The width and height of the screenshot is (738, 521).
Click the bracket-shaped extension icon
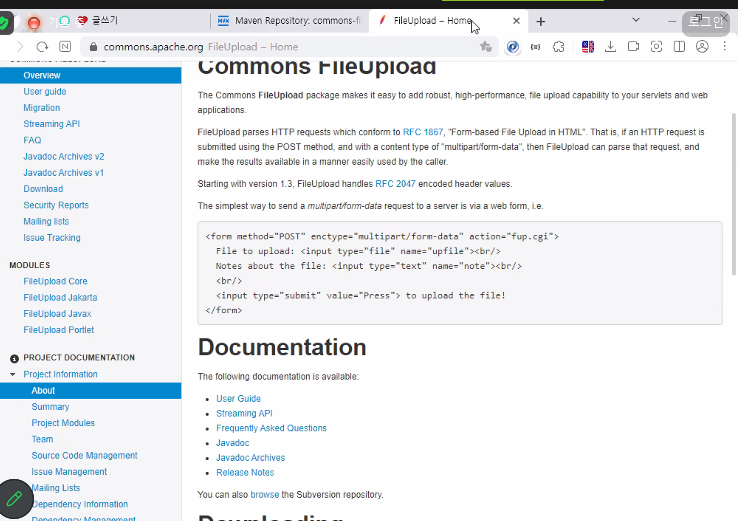click(535, 47)
